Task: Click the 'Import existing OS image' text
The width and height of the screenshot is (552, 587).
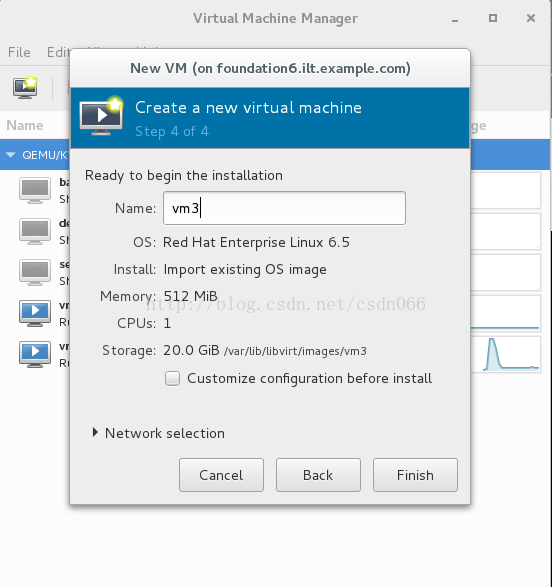Action: [x=245, y=270]
